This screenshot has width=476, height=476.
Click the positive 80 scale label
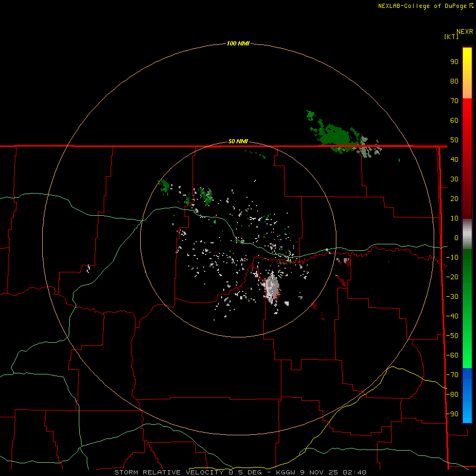click(454, 81)
